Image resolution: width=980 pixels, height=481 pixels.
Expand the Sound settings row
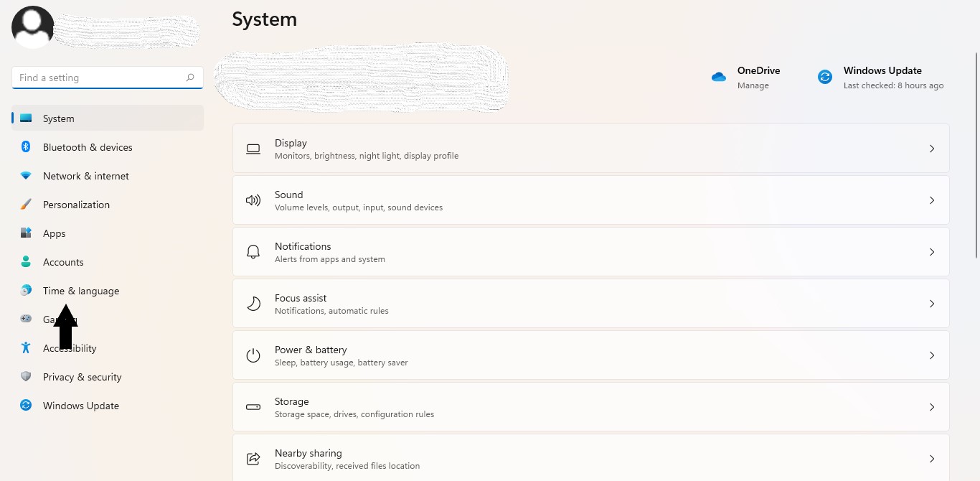932,200
